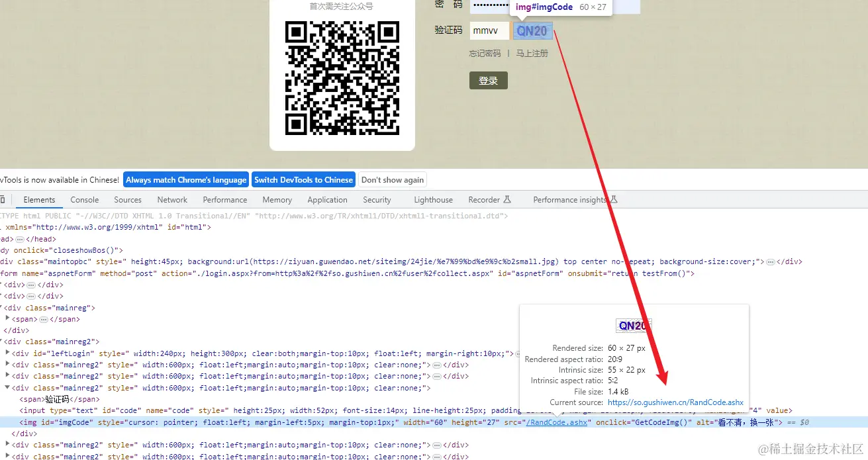The image size is (868, 460).
Task: Click Always match Chrome's language button
Action: (186, 180)
